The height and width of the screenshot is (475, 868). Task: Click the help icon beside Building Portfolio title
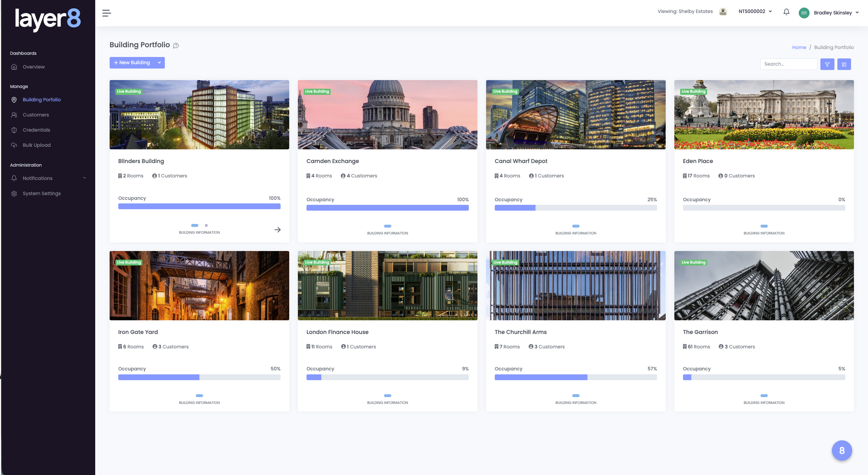point(176,45)
